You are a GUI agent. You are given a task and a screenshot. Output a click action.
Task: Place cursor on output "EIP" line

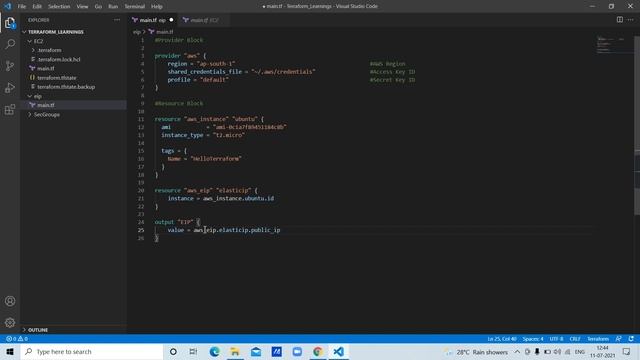click(x=178, y=222)
